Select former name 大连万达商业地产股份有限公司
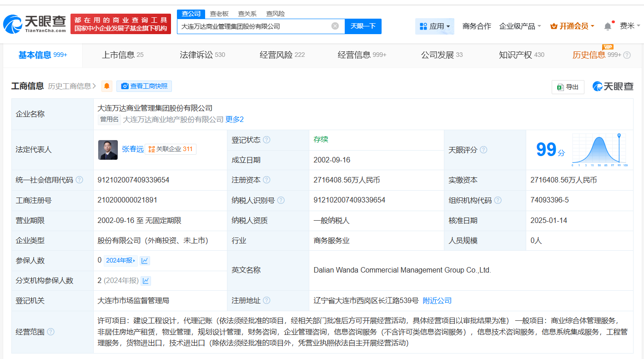Viewport: 644px width, 359px height. click(x=173, y=119)
